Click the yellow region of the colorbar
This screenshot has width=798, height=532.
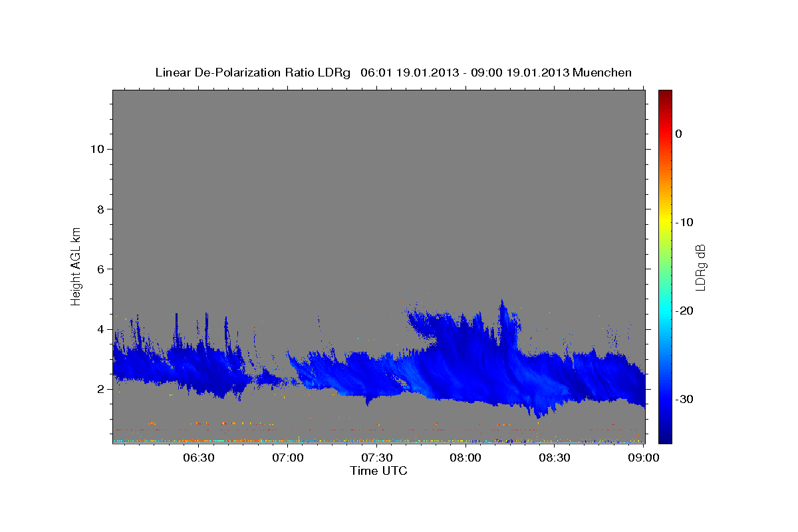point(665,222)
